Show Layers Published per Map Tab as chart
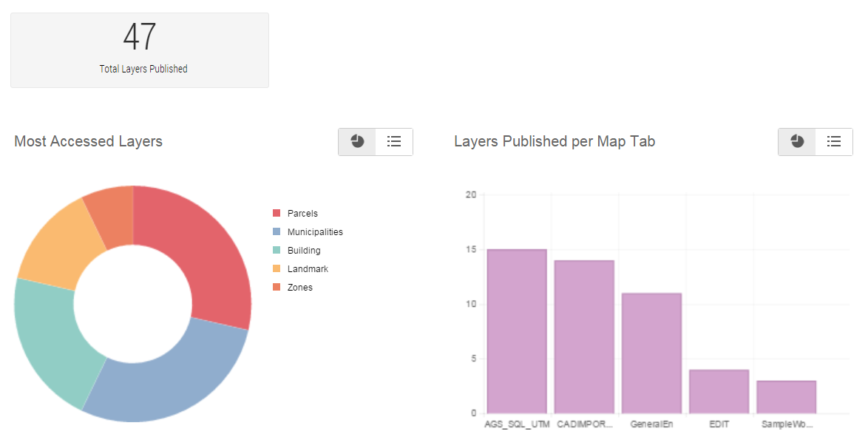Screen dimensions: 868x437 tap(797, 141)
